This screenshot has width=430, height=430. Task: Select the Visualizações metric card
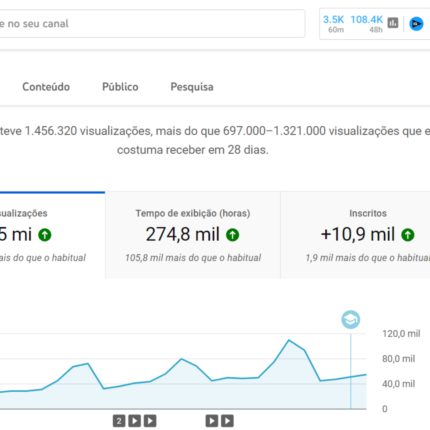click(52, 235)
